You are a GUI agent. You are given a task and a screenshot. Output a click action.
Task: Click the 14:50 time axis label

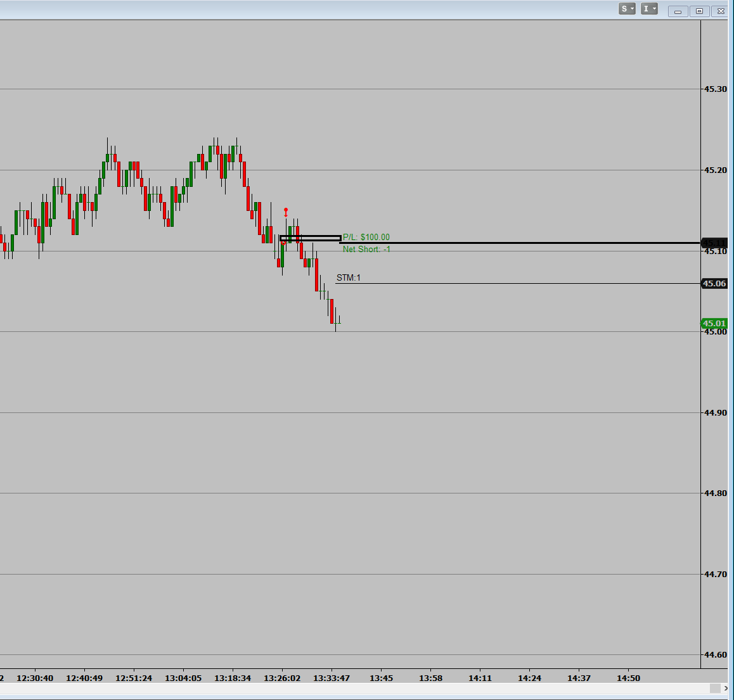click(x=628, y=678)
